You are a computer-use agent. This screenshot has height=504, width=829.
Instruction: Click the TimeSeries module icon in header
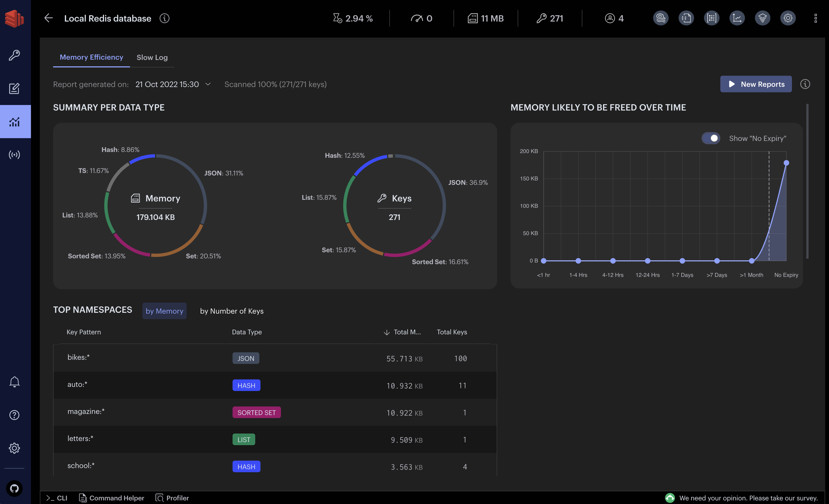coord(737,18)
